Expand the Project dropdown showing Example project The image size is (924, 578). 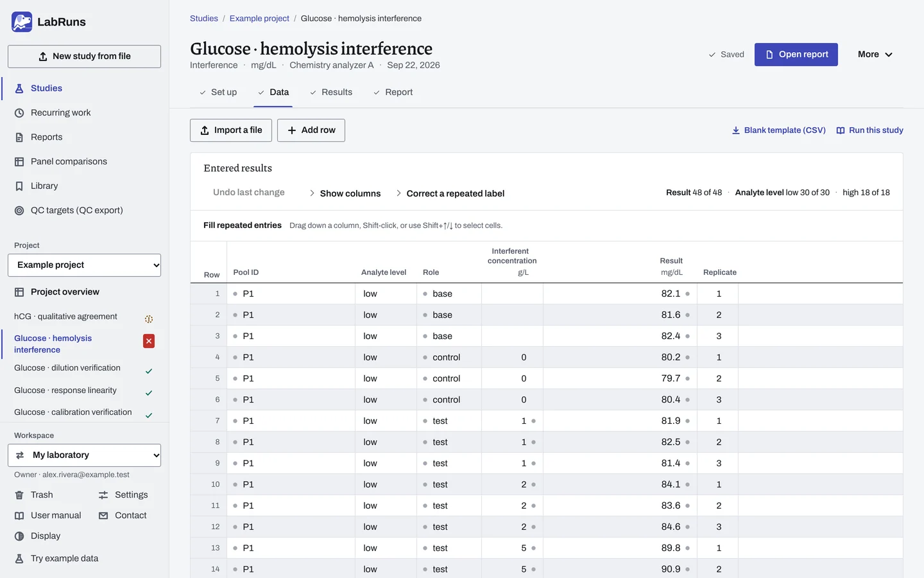tap(84, 265)
